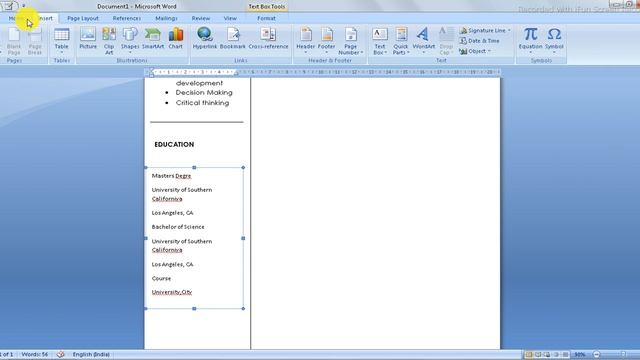The width and height of the screenshot is (640, 360).
Task: Insert a Picture from file
Action: click(88, 39)
